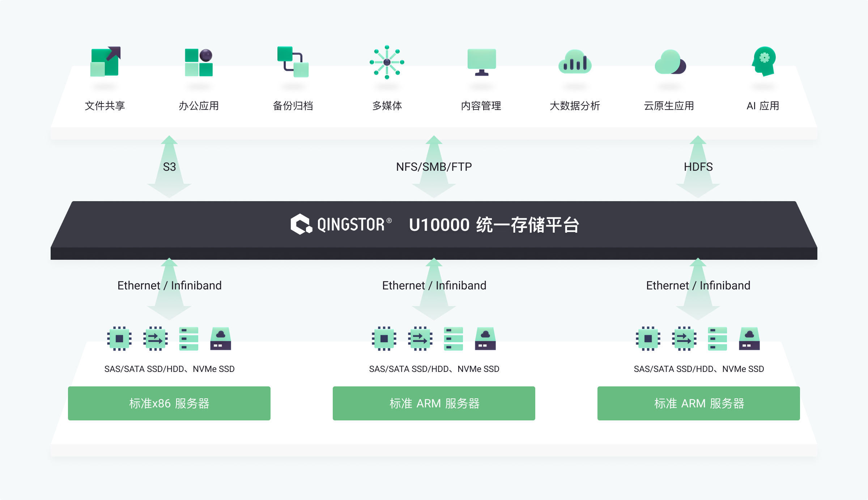Click the 云原生应用 cloud icon
Viewport: 868px width, 500px height.
click(x=670, y=62)
